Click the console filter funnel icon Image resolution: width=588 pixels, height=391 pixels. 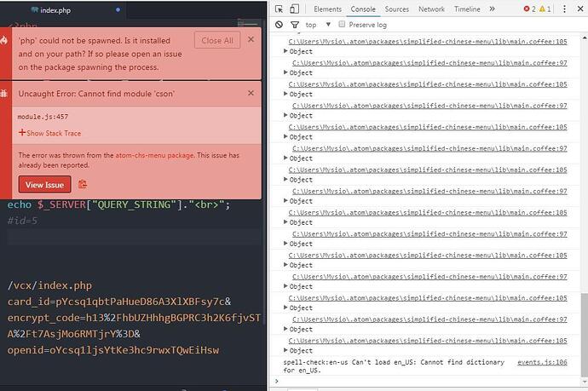tap(295, 25)
